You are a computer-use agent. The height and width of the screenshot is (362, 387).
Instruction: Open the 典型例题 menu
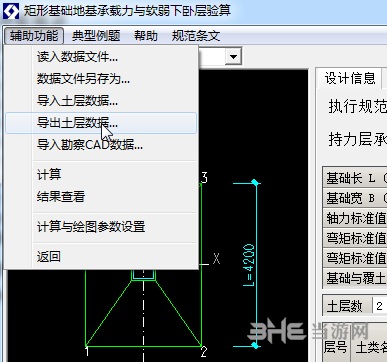pos(96,35)
